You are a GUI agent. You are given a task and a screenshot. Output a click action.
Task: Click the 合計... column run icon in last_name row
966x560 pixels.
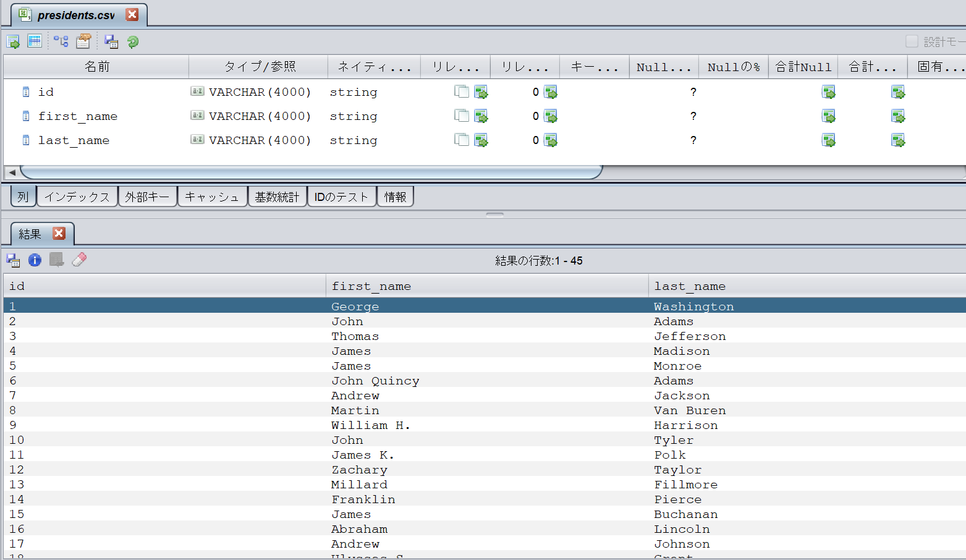(898, 140)
